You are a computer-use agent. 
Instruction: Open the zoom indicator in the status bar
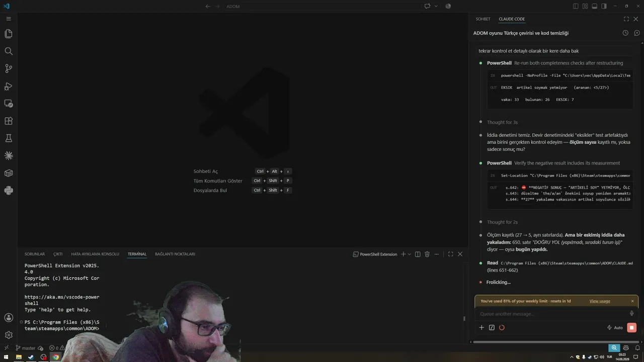[614, 348]
